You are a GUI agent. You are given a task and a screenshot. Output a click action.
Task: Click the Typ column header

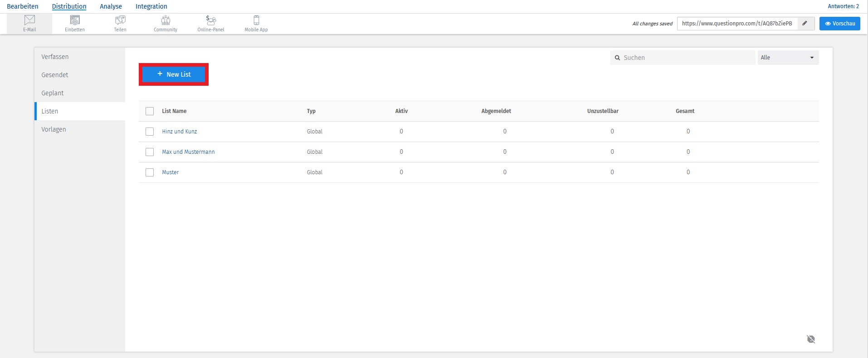pyautogui.click(x=311, y=111)
